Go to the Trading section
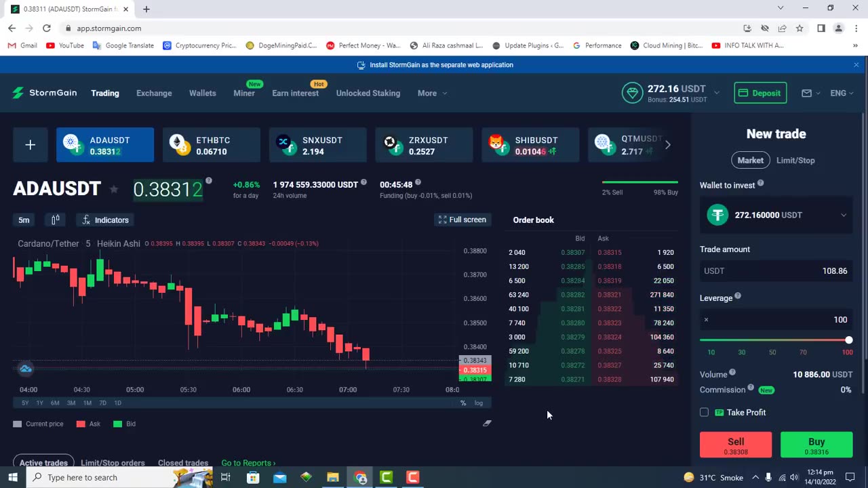Screen dimensions: 868x488 click(x=105, y=93)
